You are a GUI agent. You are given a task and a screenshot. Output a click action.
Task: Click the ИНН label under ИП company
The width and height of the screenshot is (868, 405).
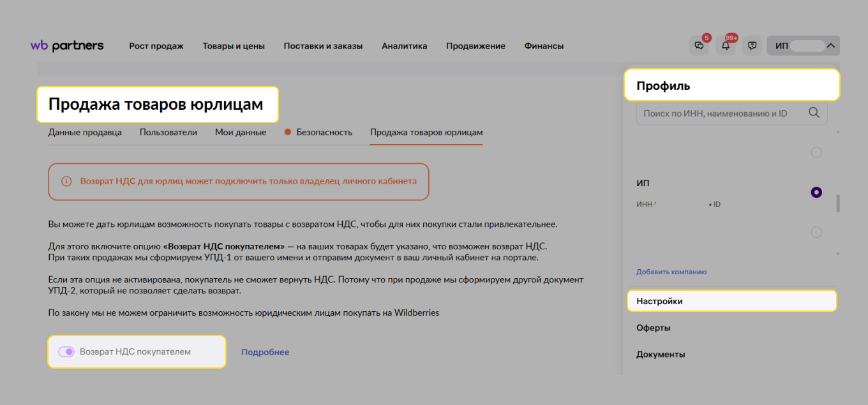pos(645,204)
